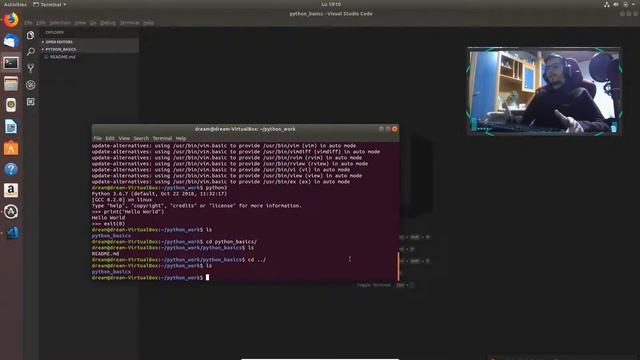640x360 pixels.
Task: Open the Amazon launcher in the dock
Action: [x=11, y=190]
